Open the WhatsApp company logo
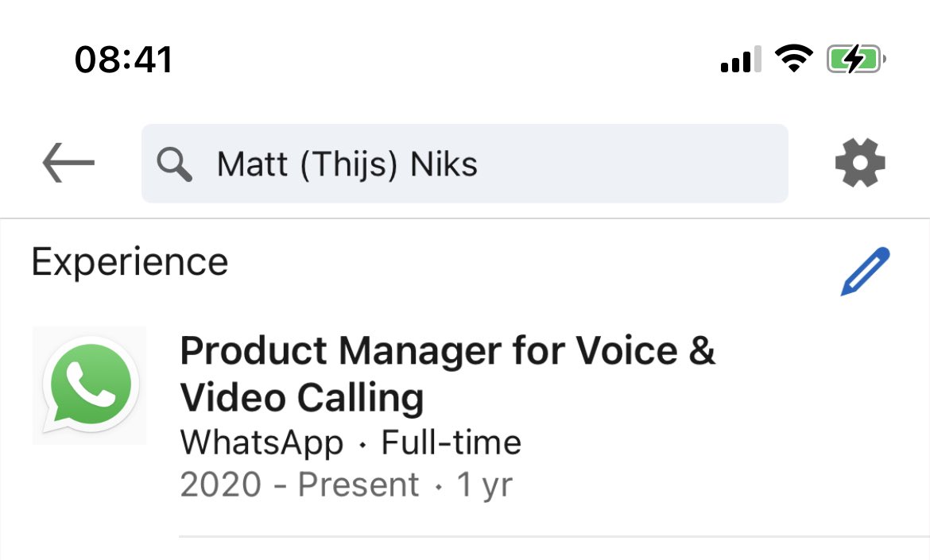Viewport: 930px width, 560px height. 90,385
